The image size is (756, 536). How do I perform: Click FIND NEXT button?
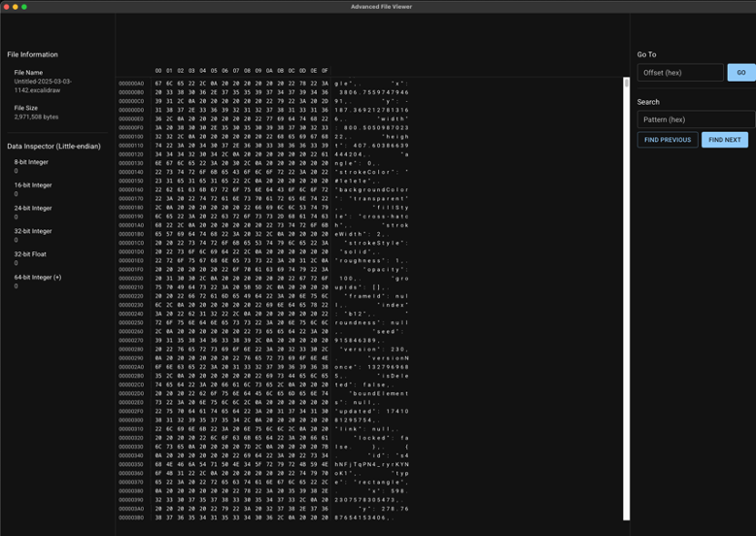pos(725,140)
